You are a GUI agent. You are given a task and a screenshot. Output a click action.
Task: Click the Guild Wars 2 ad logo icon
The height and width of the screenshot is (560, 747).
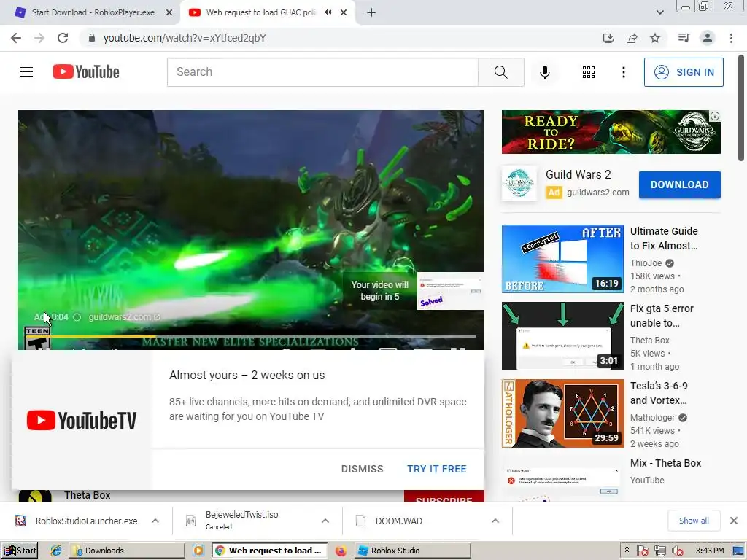point(519,183)
